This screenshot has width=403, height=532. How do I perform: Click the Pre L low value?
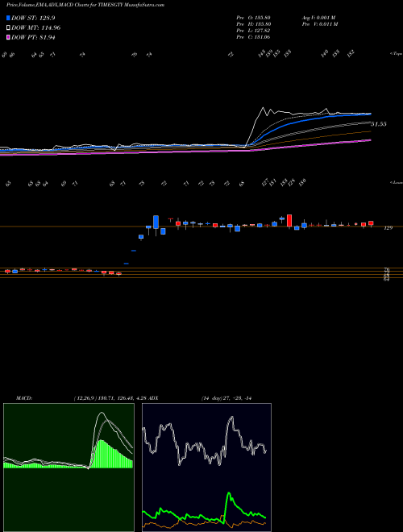pyautogui.click(x=253, y=31)
